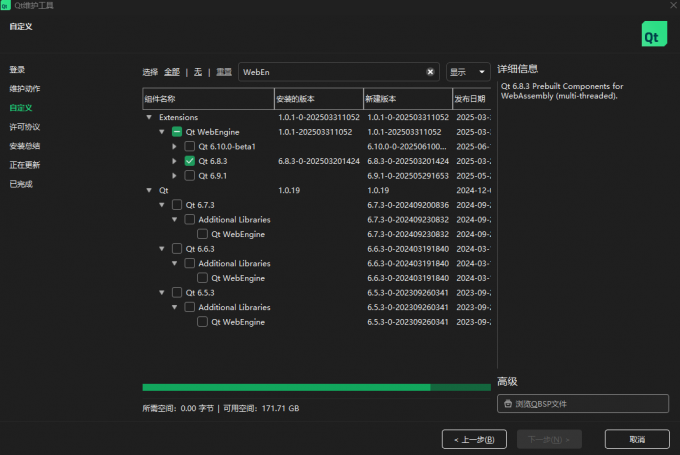
Task: Check the Qt 6.10.0-beta1 checkbox
Action: (x=190, y=146)
